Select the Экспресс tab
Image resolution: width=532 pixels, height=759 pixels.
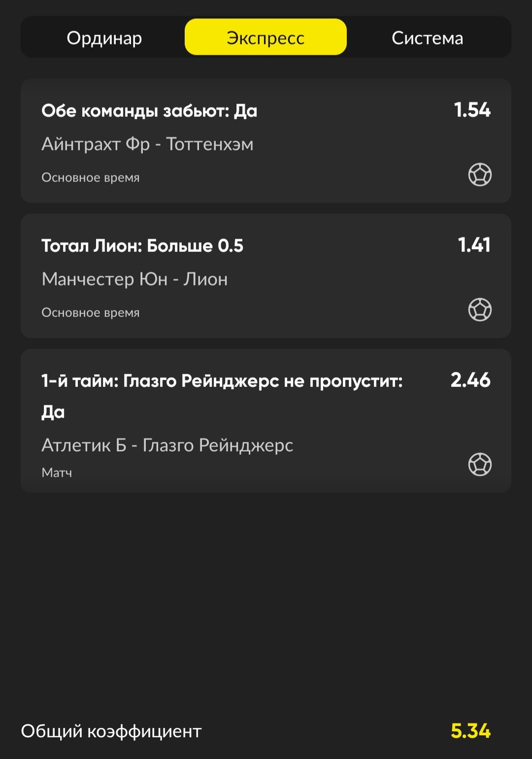265,37
